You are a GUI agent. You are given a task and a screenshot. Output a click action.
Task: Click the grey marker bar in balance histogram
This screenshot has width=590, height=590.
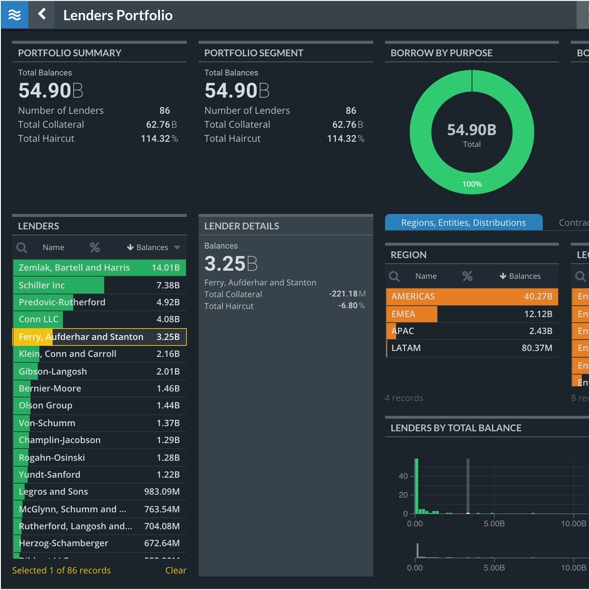[x=468, y=486]
